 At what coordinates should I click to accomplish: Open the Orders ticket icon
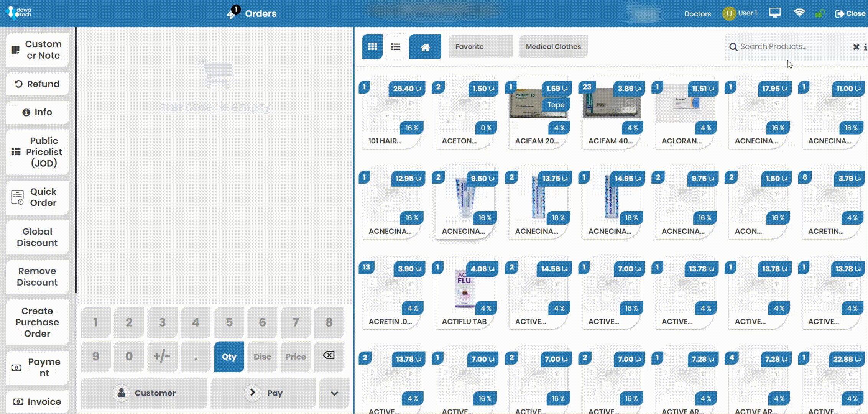(233, 12)
